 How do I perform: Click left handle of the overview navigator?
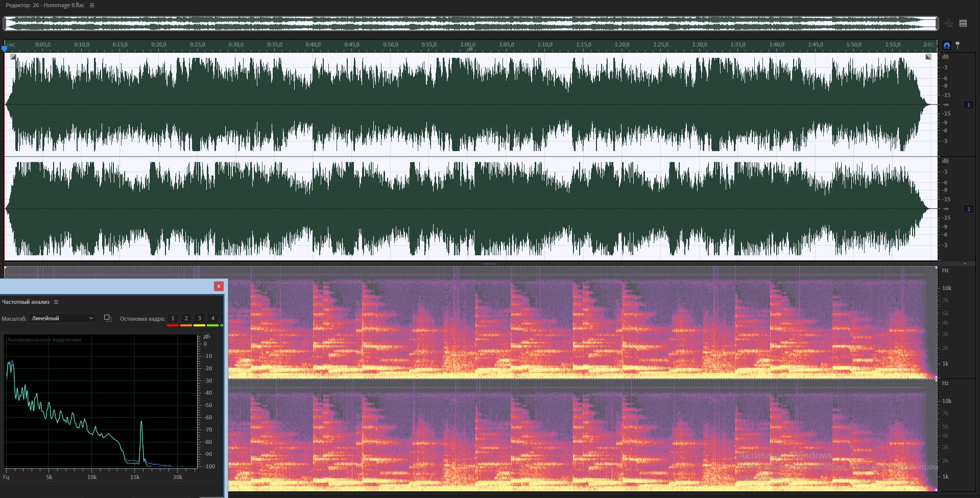tap(5, 23)
